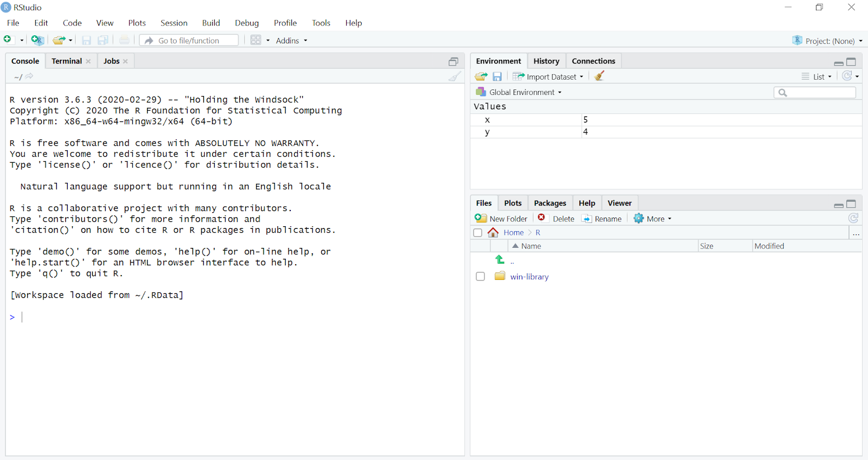Screen dimensions: 868x460
Task: Click the Open File folder icon
Action: tap(59, 40)
